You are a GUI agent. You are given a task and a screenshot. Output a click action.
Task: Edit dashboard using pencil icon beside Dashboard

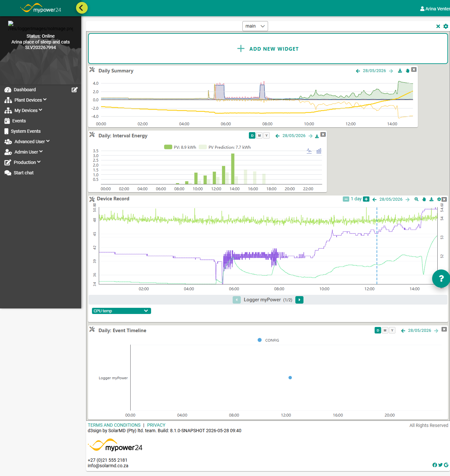click(x=74, y=90)
